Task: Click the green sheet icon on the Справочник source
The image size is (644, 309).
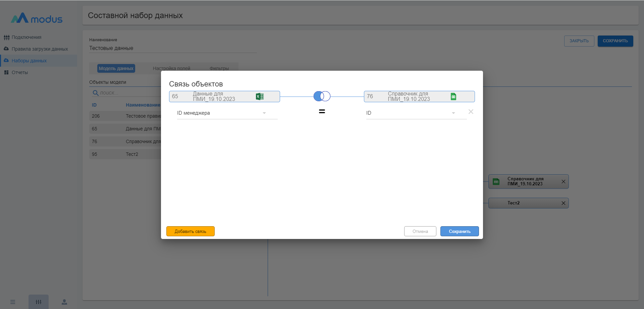Action: 453,97
